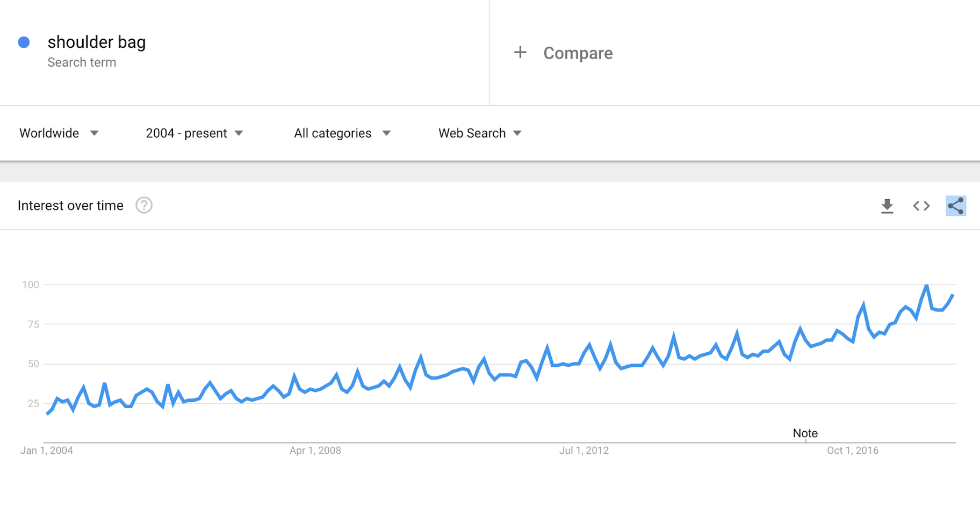Click the plus icon beside Compare

[520, 53]
